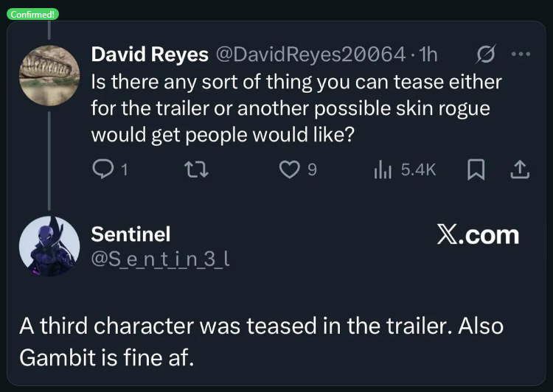553x392 pixels.
Task: Click Sentinel's reply text about Gambit
Action: pyautogui.click(x=261, y=341)
